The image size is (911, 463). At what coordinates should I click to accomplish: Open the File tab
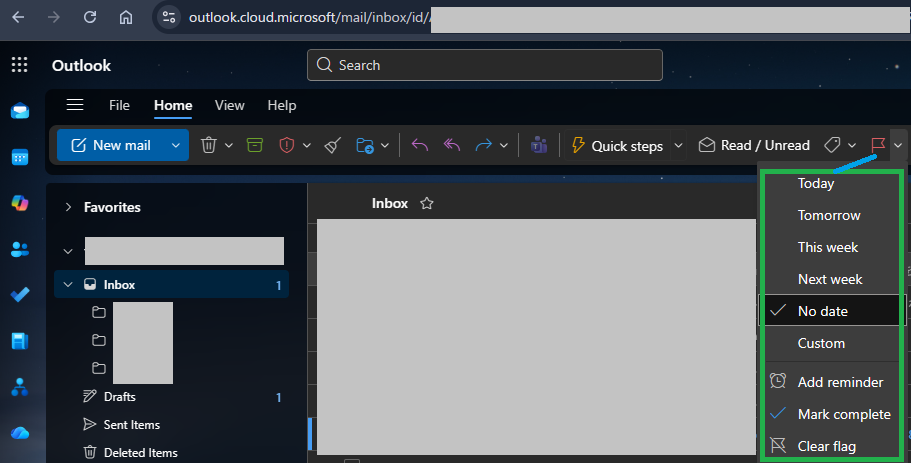[119, 105]
